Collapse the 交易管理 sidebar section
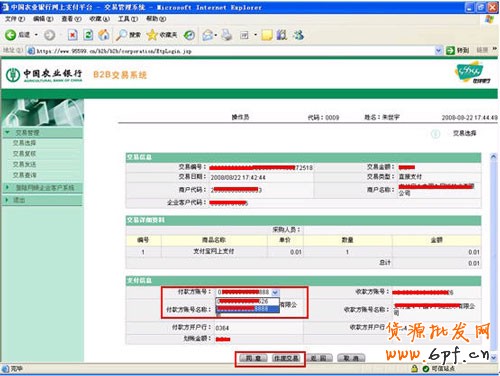The height and width of the screenshot is (376, 500). 43,133
